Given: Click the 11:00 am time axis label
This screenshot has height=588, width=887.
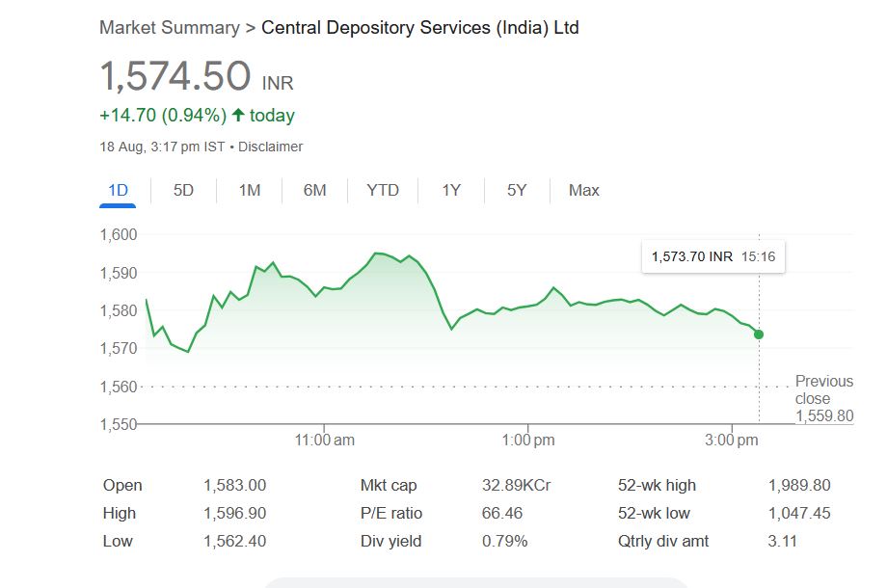Looking at the screenshot, I should [x=324, y=441].
